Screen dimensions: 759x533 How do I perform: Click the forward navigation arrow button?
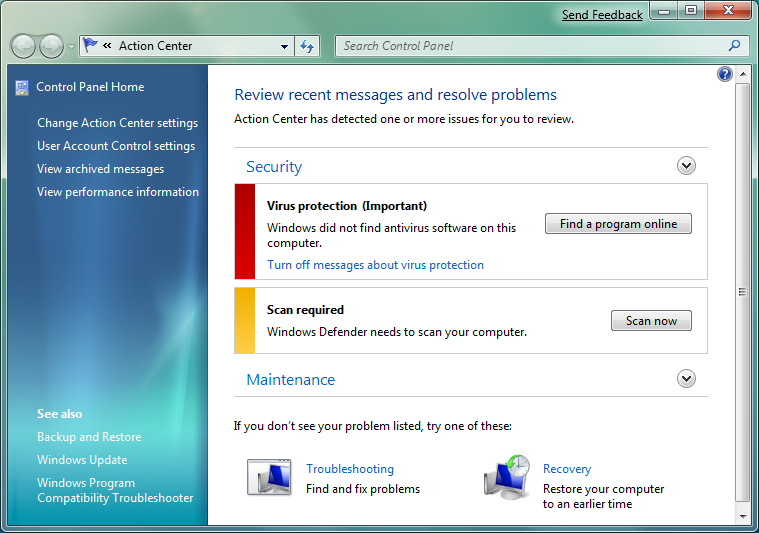tap(51, 46)
